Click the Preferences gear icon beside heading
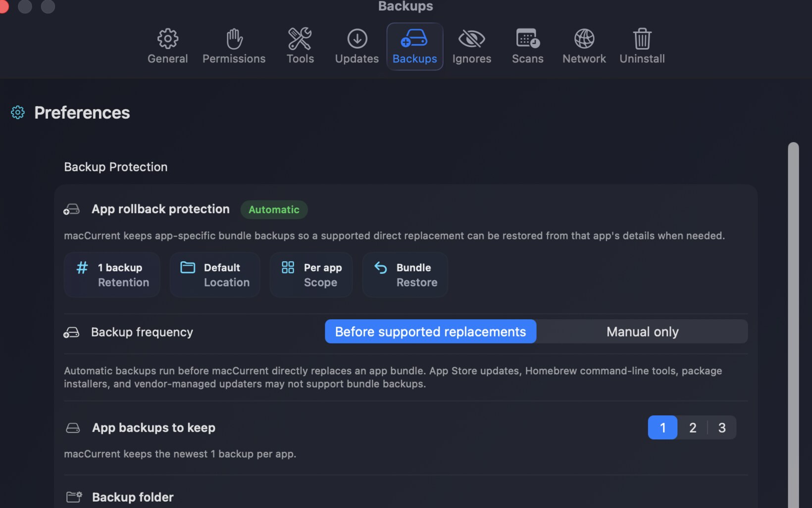 [18, 113]
